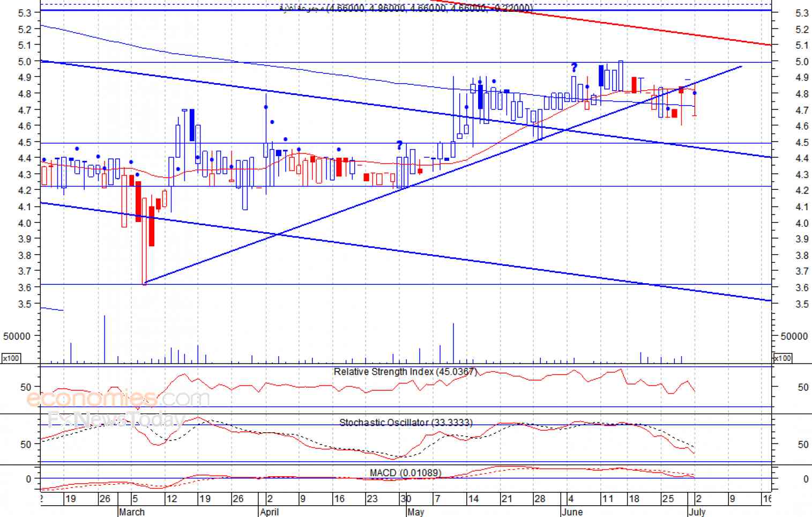
Task: Click date label 5 on the time axis
Action: click(x=135, y=499)
